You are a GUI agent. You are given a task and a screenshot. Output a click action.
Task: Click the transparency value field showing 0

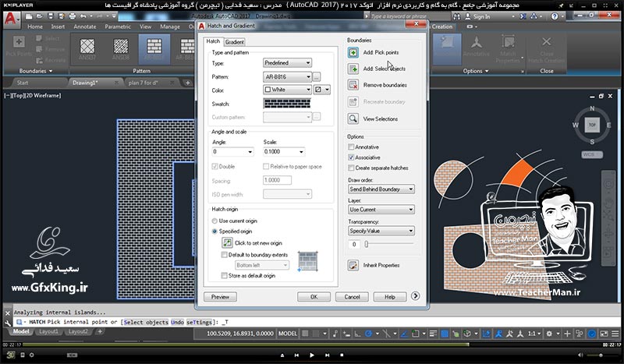[x=354, y=244]
